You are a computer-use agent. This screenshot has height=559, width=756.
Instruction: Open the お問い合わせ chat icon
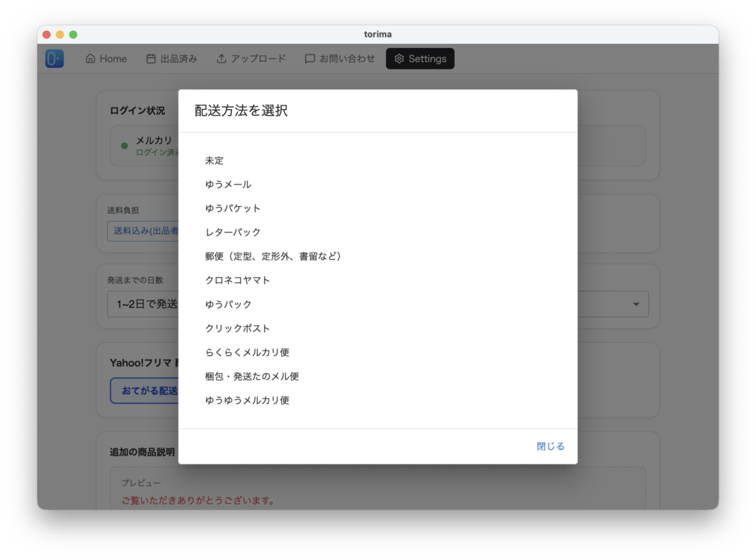pyautogui.click(x=310, y=59)
